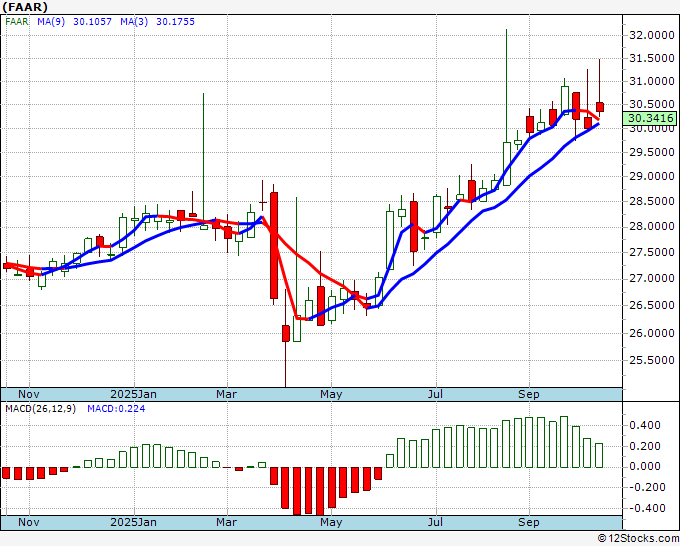Viewport: 680px width, 546px height.
Task: Click May on the MACD time axis
Action: (331, 522)
